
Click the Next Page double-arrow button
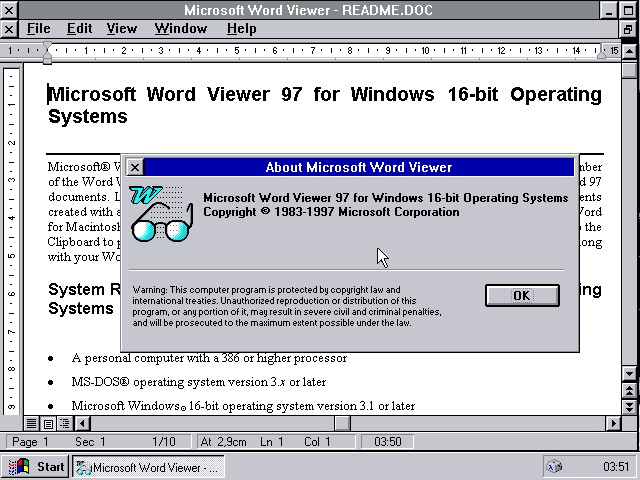[629, 406]
